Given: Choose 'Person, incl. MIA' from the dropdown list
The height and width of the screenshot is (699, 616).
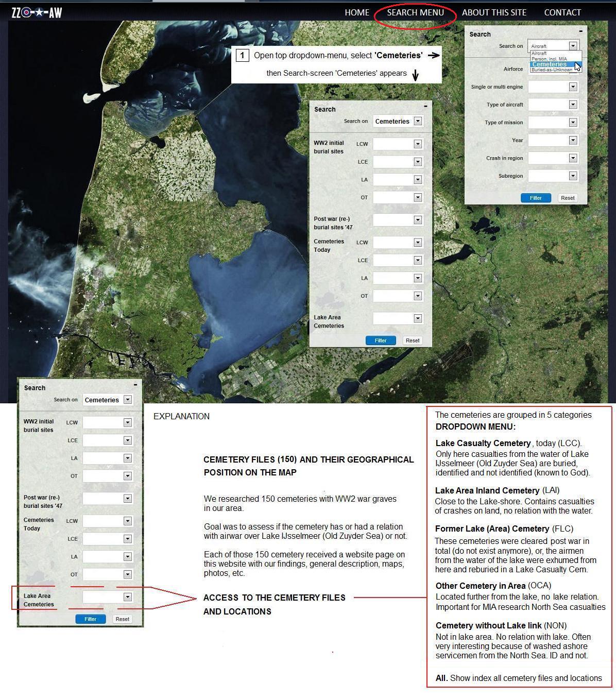Looking at the screenshot, I should coord(549,59).
